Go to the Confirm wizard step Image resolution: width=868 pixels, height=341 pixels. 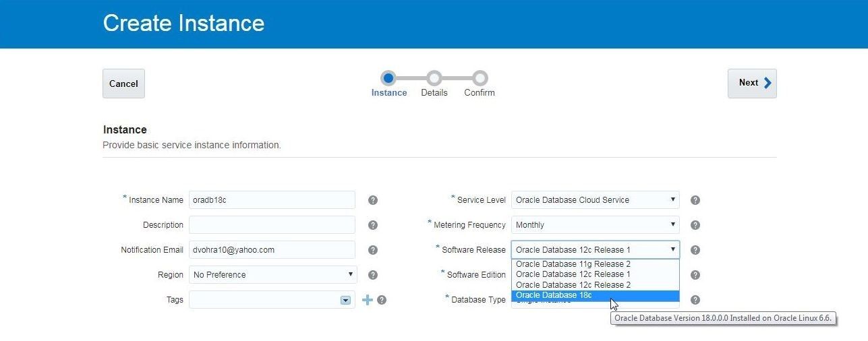coord(480,79)
